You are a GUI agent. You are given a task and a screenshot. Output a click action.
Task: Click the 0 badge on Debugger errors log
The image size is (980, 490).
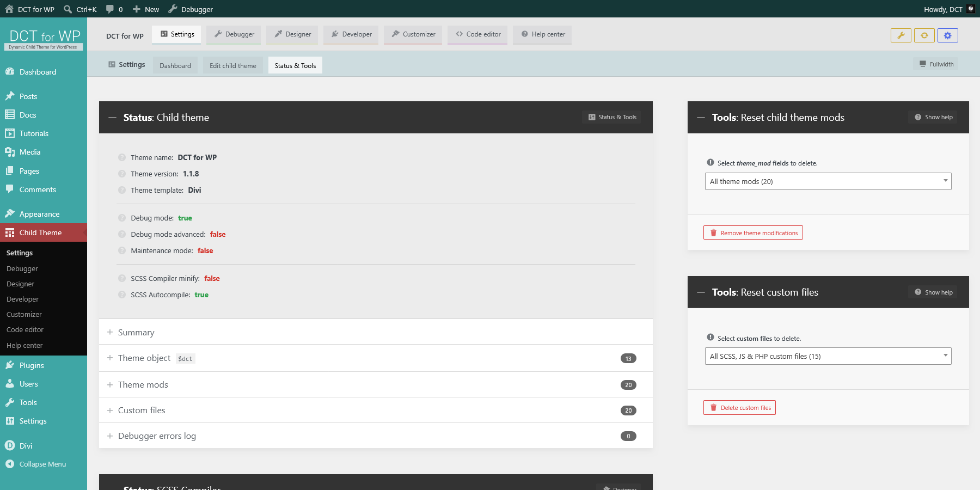pyautogui.click(x=628, y=436)
